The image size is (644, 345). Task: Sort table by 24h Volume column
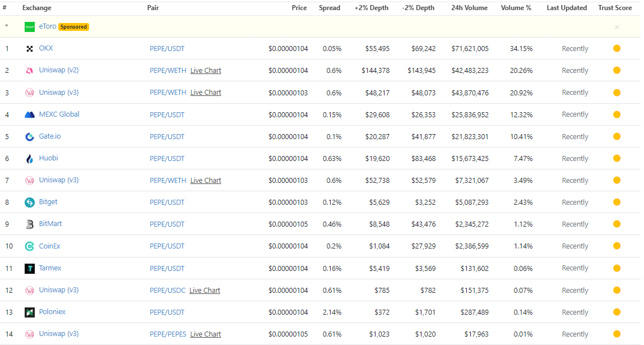tap(469, 8)
